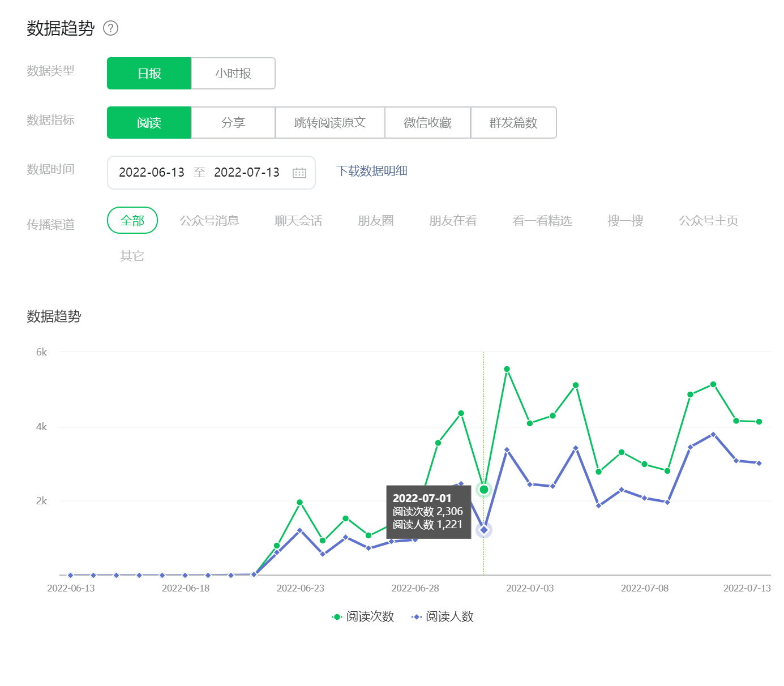Viewport: 784px width, 686px height.
Task: Click the 阅读人数 1,221 tooltip line
Action: (427, 524)
